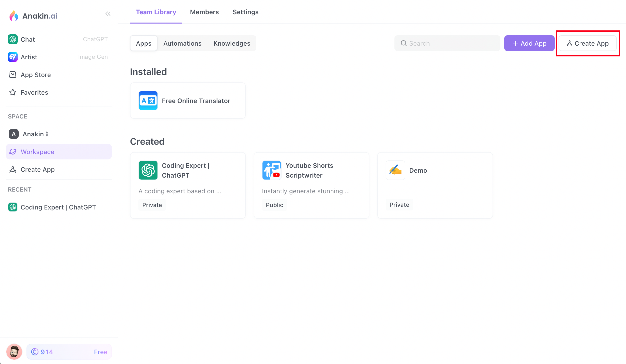Screen dimensions: 626x364
Task: Click the Anakin.ai flame logo
Action: click(x=14, y=16)
